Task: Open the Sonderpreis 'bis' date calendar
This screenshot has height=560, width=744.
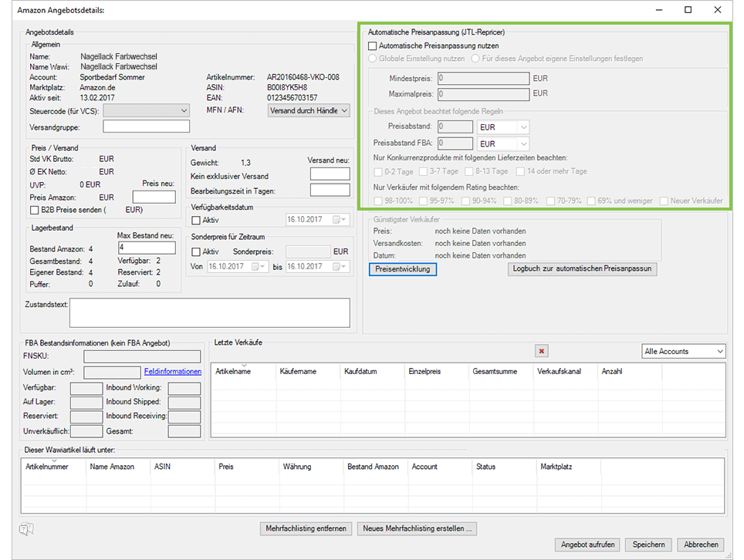Action: coord(338,266)
